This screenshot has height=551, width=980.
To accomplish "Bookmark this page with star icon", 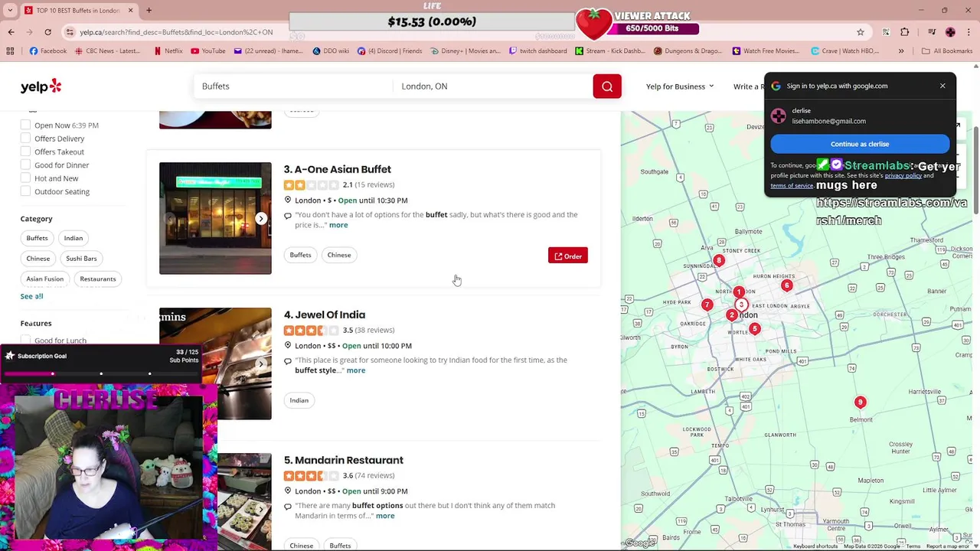I will 861,32.
